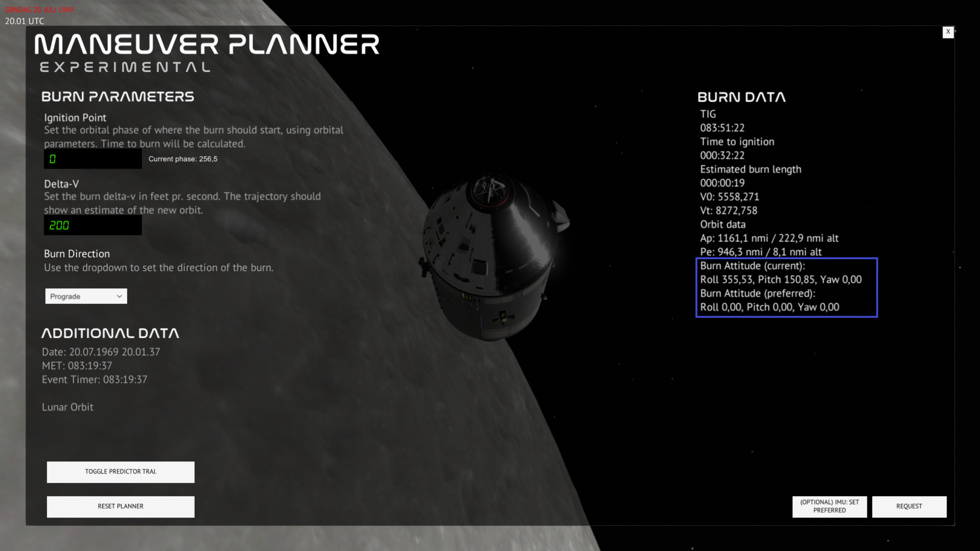Viewport: 980px width, 551px height.
Task: Click the 'Ignition Point' label
Action: coord(75,118)
